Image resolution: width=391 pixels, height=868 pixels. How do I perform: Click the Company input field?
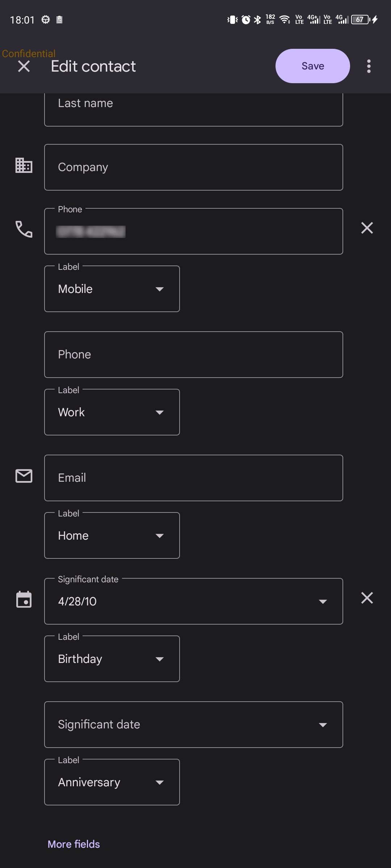(x=193, y=167)
